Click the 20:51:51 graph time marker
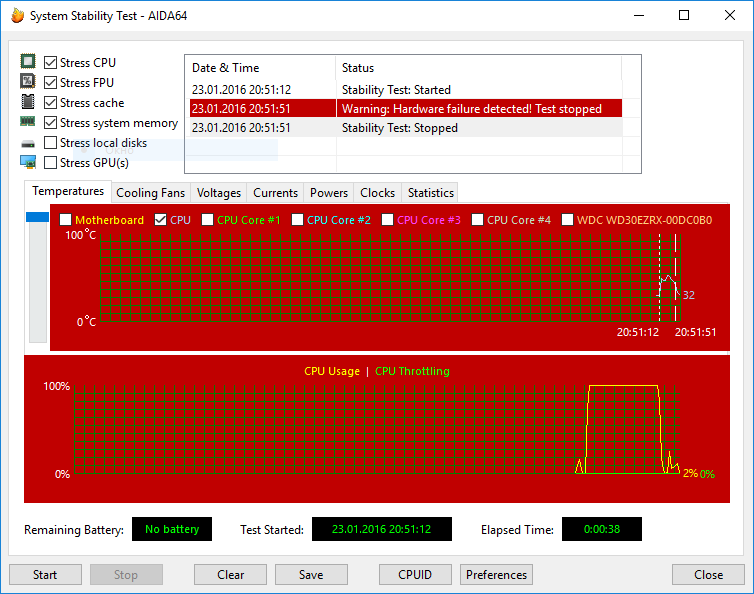754x594 pixels. coord(695,332)
